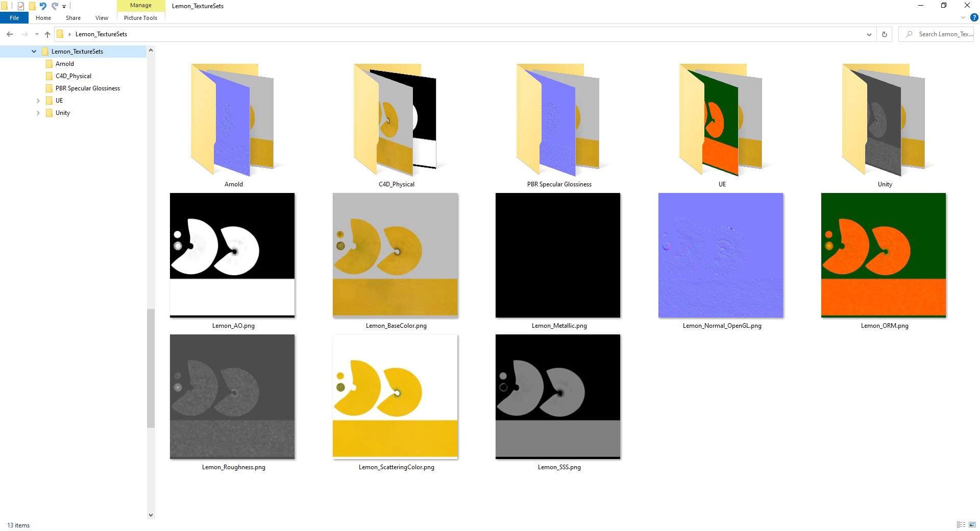Restore down the File Explorer window
Viewport: 980px width, 531px height.
point(944,6)
